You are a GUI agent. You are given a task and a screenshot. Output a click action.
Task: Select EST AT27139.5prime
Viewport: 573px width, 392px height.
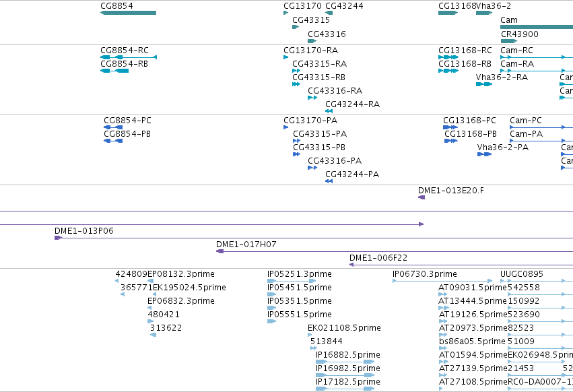click(x=443, y=376)
